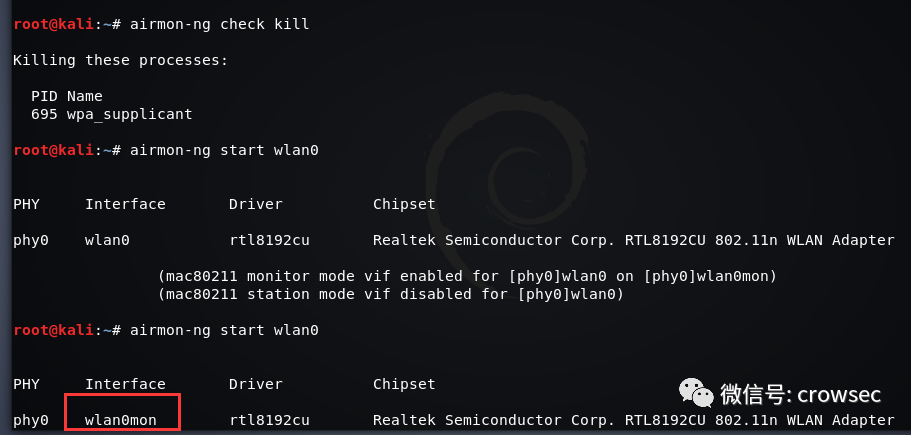Click the 'station mode vif disabled' message line
This screenshot has width=911, height=435.
pyautogui.click(x=390, y=294)
